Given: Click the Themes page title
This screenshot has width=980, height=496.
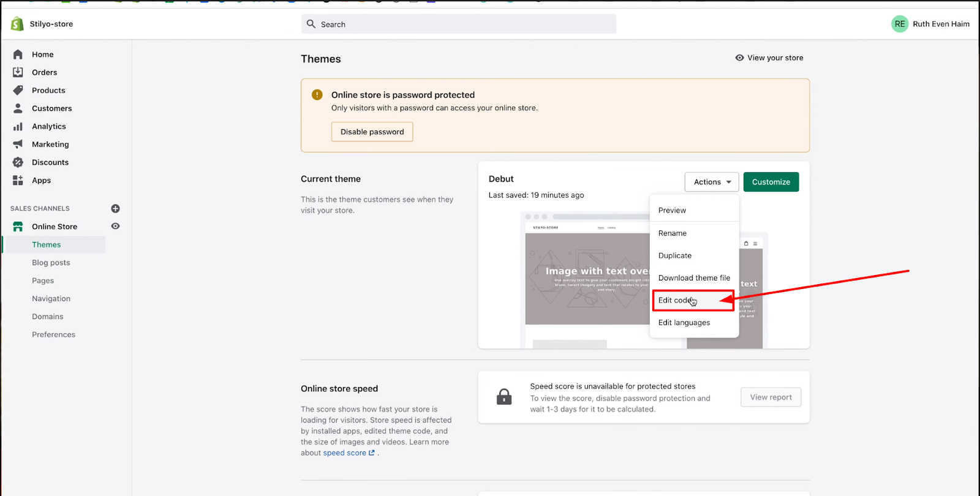Looking at the screenshot, I should pos(321,59).
